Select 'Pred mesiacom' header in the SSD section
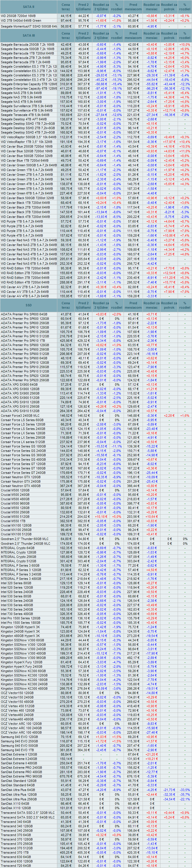 pos(133,305)
